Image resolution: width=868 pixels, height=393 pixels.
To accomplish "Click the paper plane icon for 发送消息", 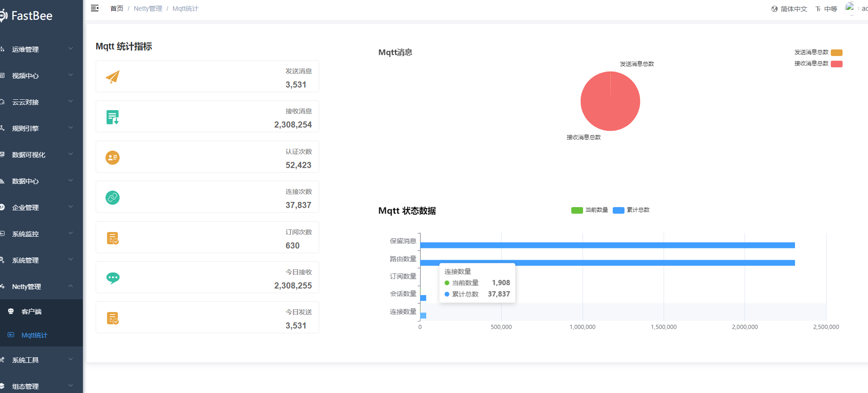I will coord(113,77).
